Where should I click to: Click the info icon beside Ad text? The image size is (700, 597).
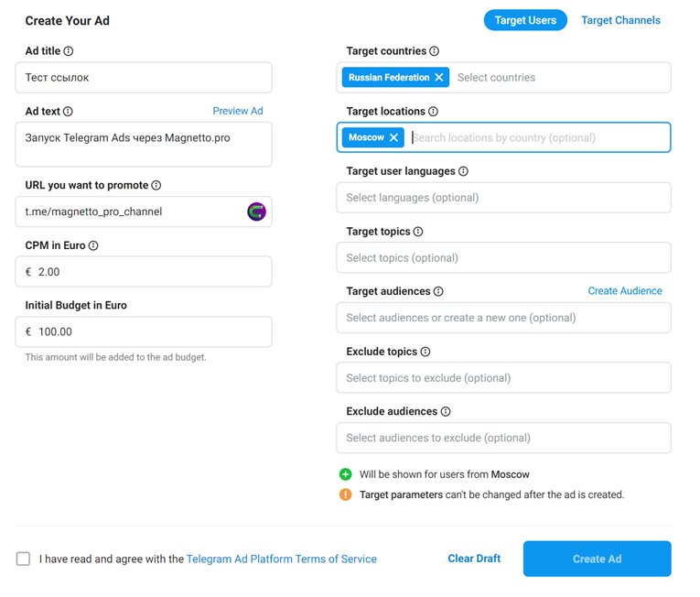[x=68, y=112]
